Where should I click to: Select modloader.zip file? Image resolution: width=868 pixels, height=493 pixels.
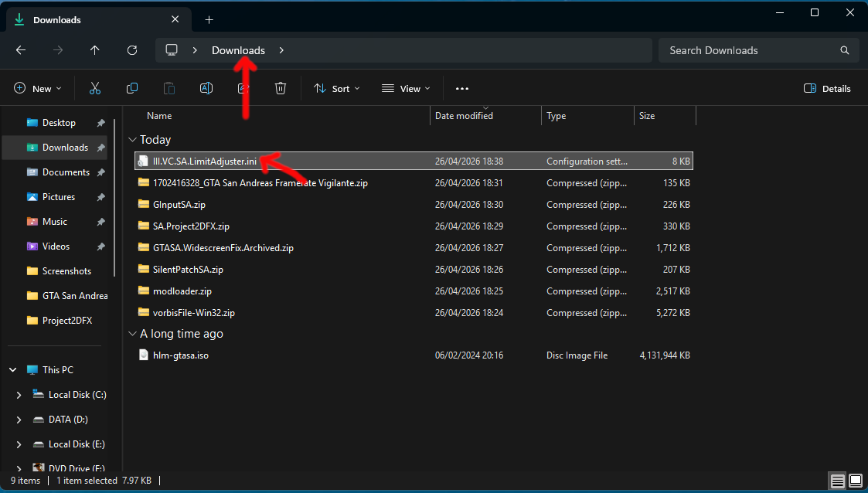[414, 291]
